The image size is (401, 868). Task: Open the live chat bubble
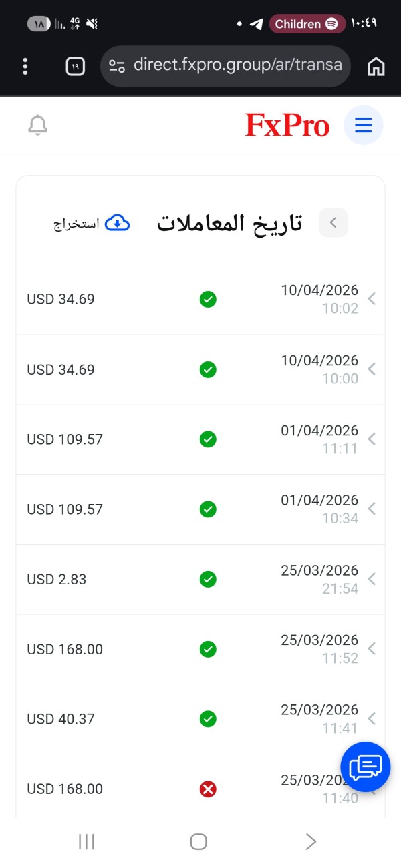pyautogui.click(x=365, y=767)
